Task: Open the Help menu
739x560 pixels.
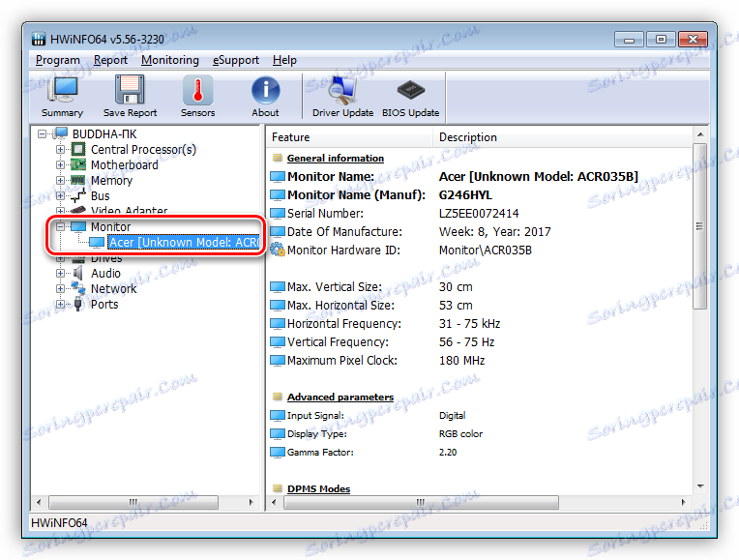Action: (284, 60)
